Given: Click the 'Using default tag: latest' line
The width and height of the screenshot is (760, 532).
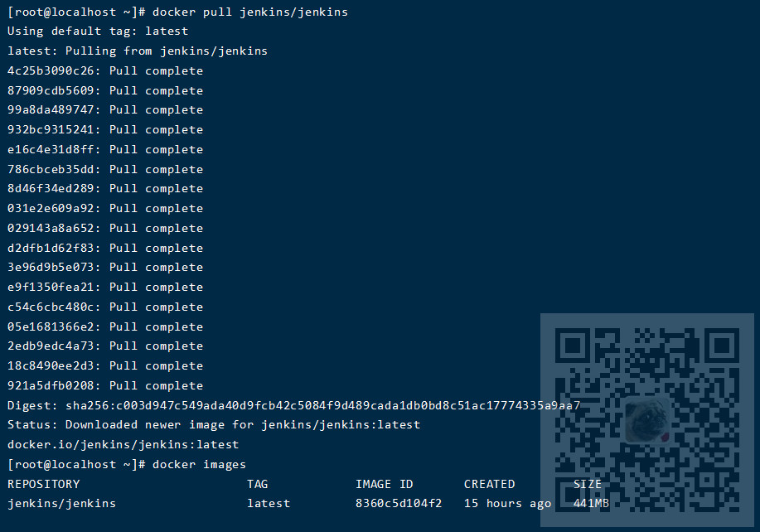Looking at the screenshot, I should 98,31.
